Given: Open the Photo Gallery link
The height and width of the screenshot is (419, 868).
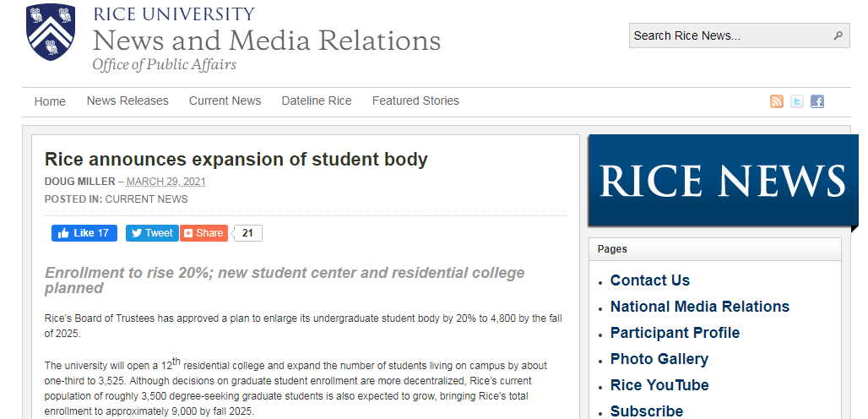Looking at the screenshot, I should coord(659,359).
